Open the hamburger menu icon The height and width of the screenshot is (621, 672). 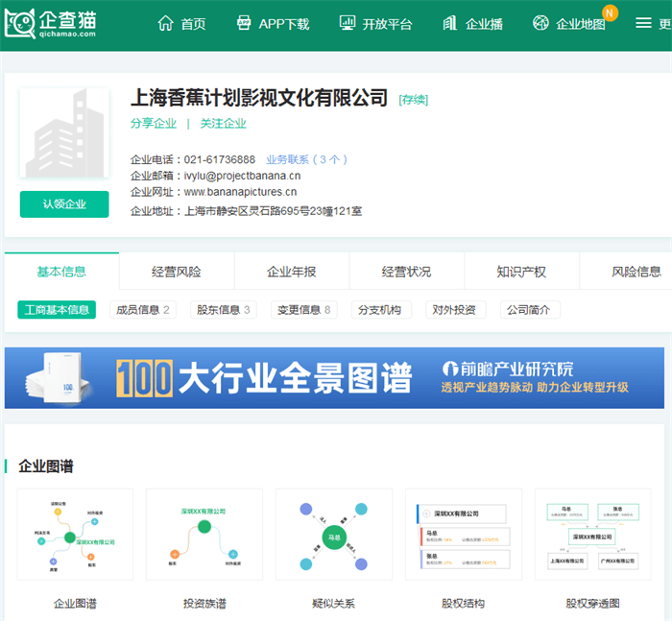pos(643,23)
